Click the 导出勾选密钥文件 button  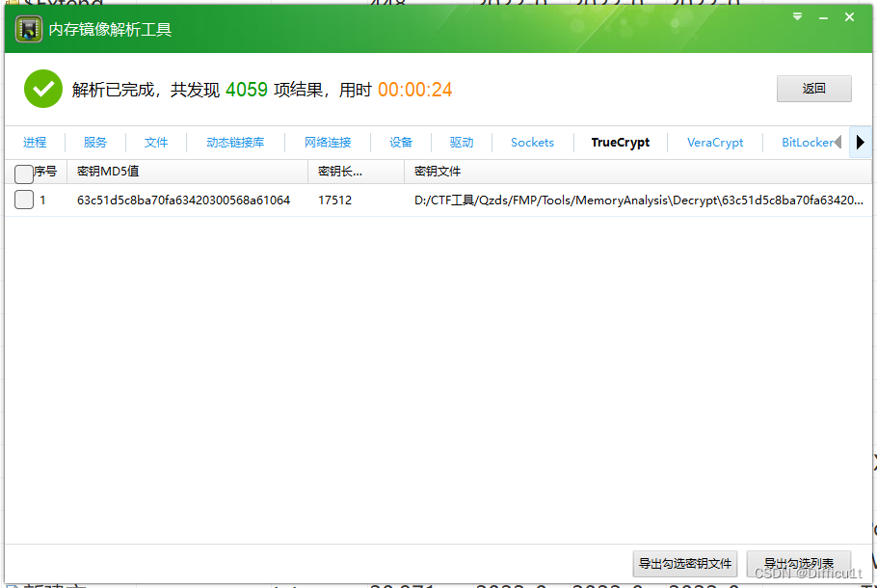coord(685,563)
